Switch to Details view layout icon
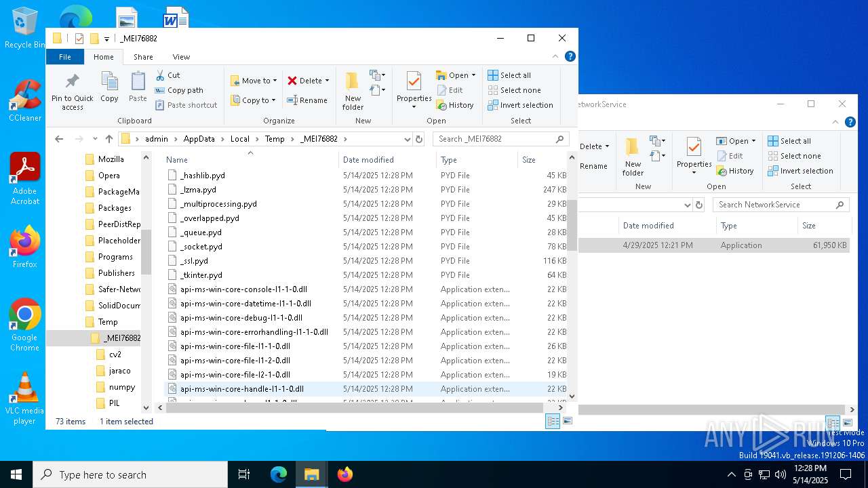Viewport: 868px width, 488px height. click(x=553, y=422)
